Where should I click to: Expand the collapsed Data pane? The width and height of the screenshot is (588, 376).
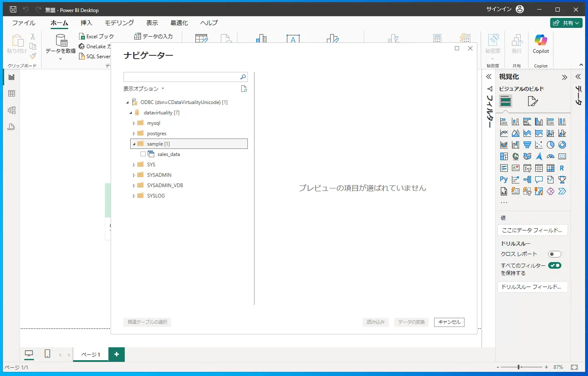tap(578, 77)
